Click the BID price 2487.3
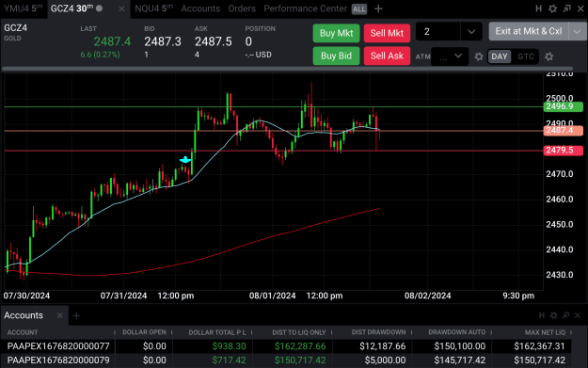Image resolution: width=588 pixels, height=368 pixels. 163,41
